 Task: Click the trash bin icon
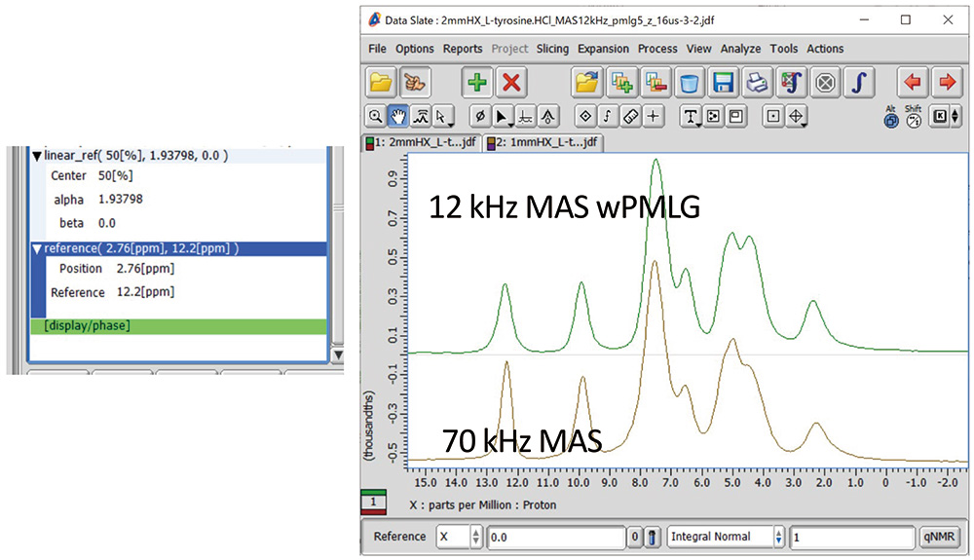coord(689,83)
